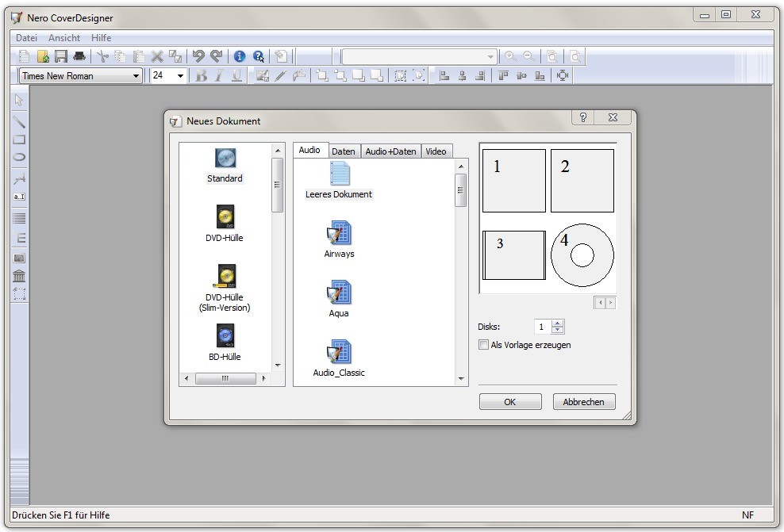
Task: Select the Airways template icon
Action: click(339, 239)
